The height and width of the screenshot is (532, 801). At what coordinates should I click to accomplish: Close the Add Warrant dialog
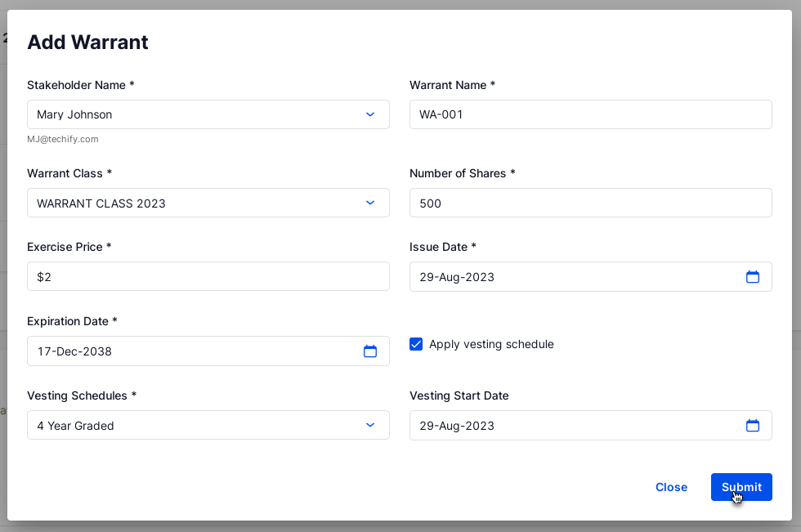coord(671,487)
